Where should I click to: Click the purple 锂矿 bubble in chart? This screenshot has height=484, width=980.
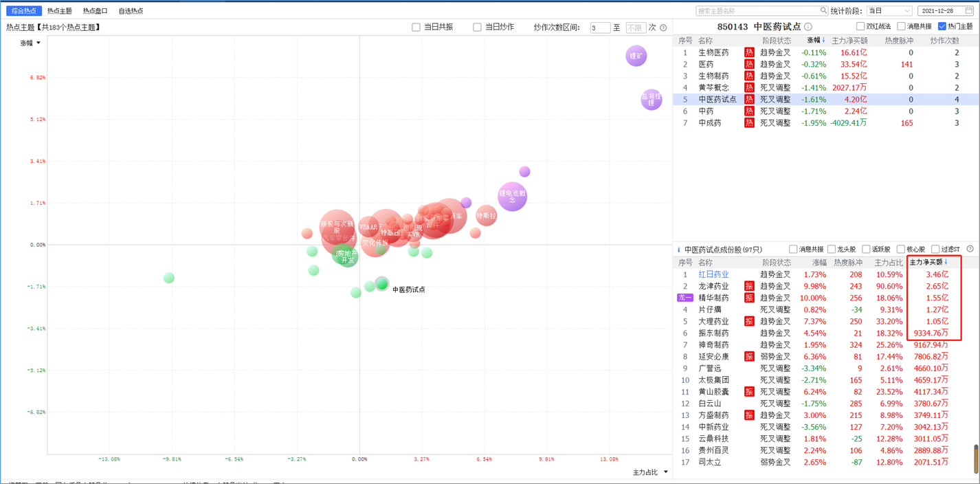(636, 56)
